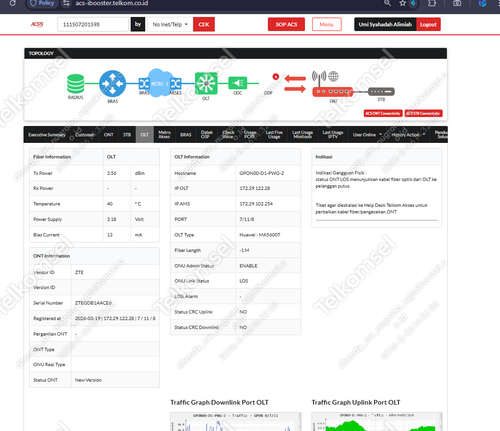500x431 pixels.
Task: Switch to the Customer tab
Action: coord(85,135)
